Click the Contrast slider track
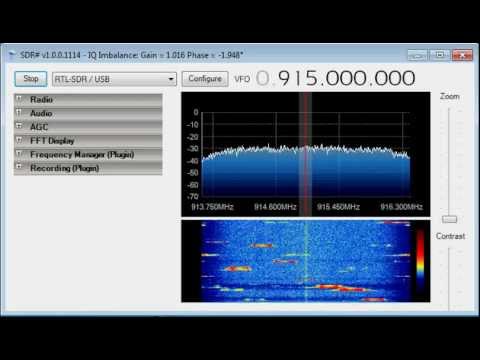Viewport: 480px width, 360px height. tap(449, 278)
